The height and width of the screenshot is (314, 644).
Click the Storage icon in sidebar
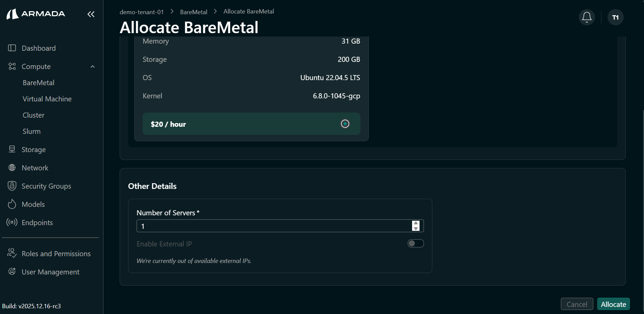point(12,149)
